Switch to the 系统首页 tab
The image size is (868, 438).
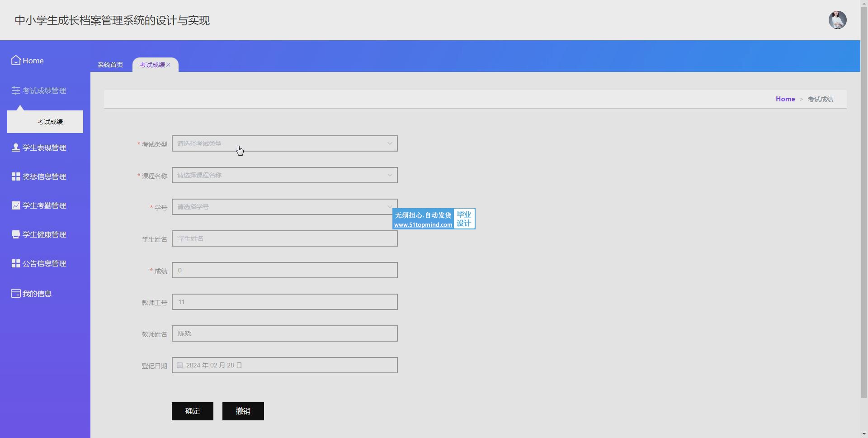(110, 65)
